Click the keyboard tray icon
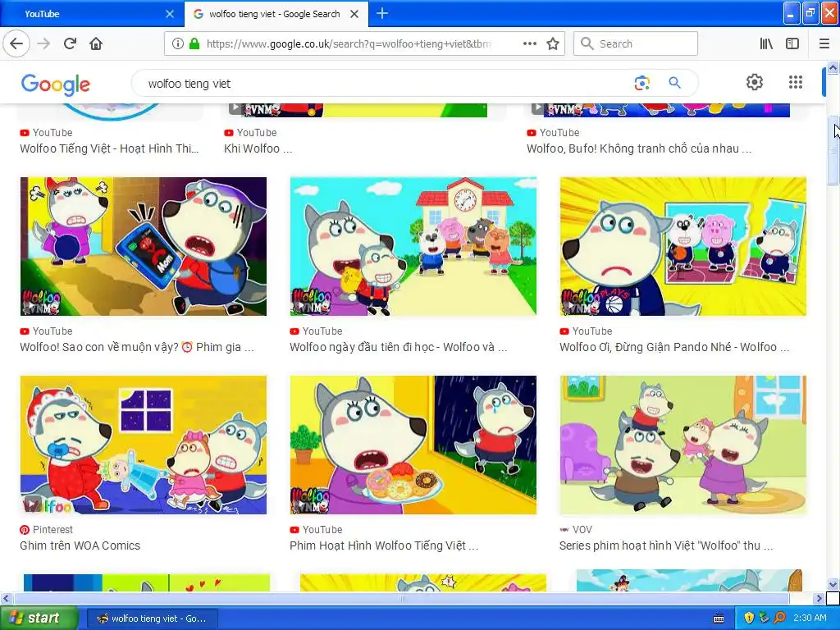Screen dimensions: 840x630 pos(719,619)
